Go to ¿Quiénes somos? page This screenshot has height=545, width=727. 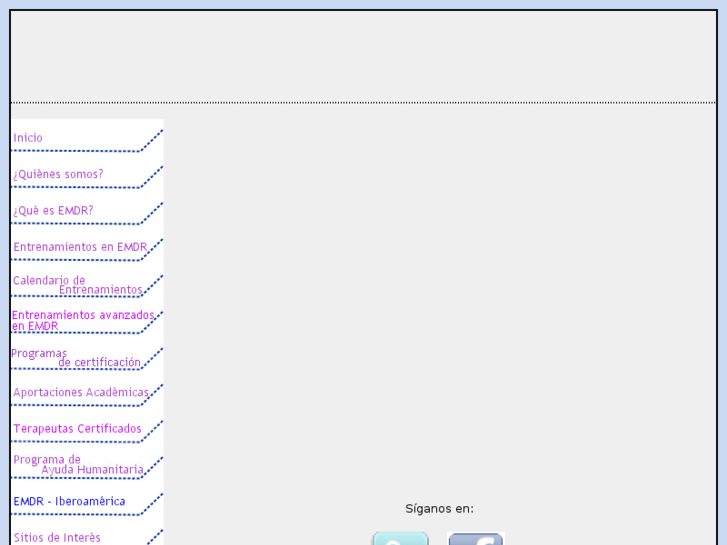(58, 174)
